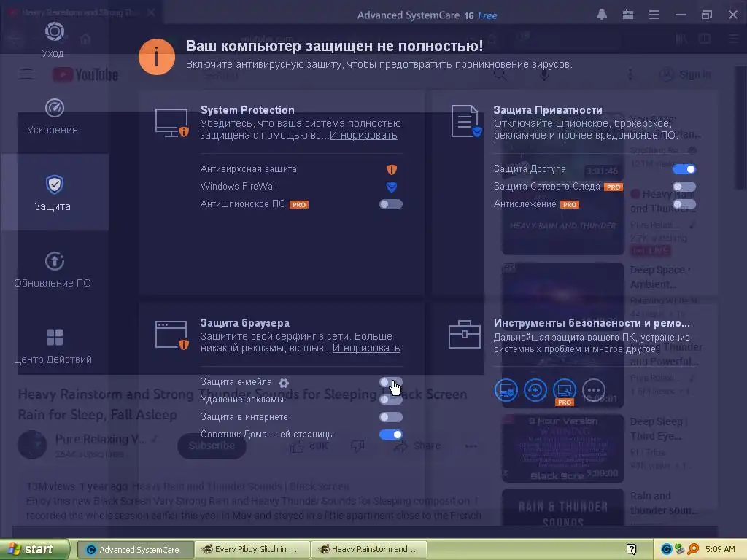Click the System Protection heading
Image resolution: width=747 pixels, height=560 pixels.
(247, 110)
